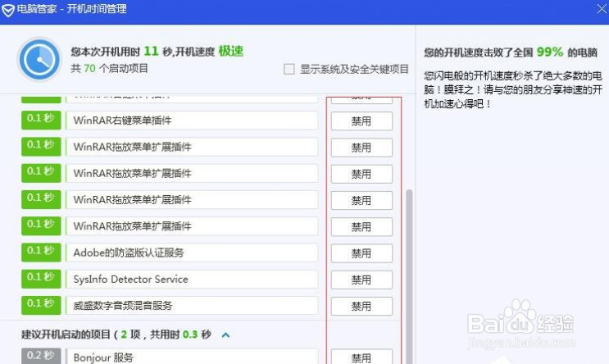Image resolution: width=609 pixels, height=364 pixels.
Task: Click the blue boot-time clock icon
Action: (x=39, y=59)
